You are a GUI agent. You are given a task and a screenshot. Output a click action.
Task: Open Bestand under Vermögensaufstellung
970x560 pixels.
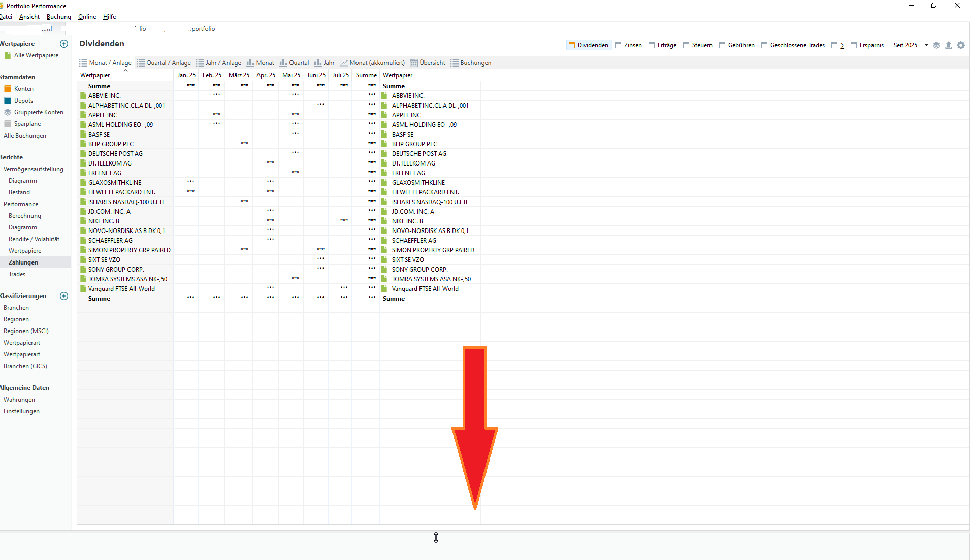pyautogui.click(x=19, y=192)
